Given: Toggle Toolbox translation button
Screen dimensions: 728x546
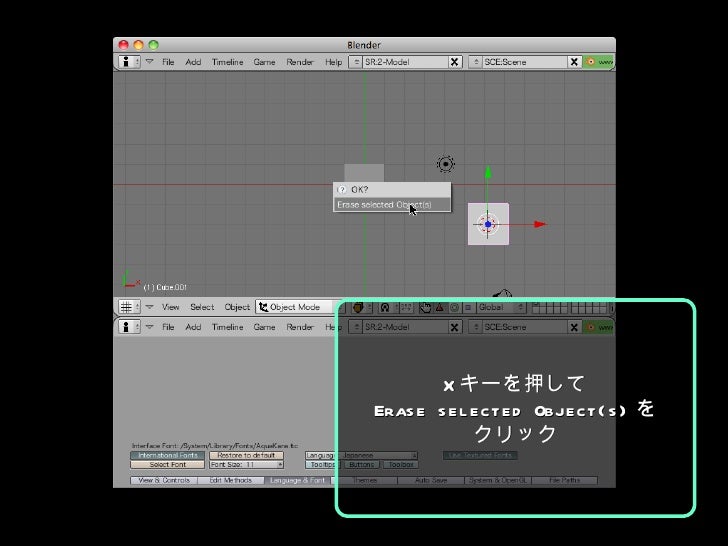Looking at the screenshot, I should click(x=401, y=464).
